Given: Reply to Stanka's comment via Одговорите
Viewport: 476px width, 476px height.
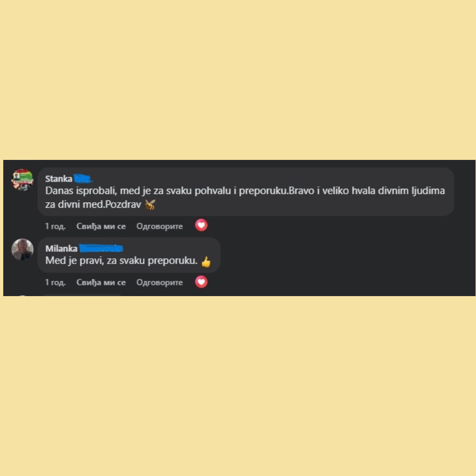Looking at the screenshot, I should click(x=159, y=226).
